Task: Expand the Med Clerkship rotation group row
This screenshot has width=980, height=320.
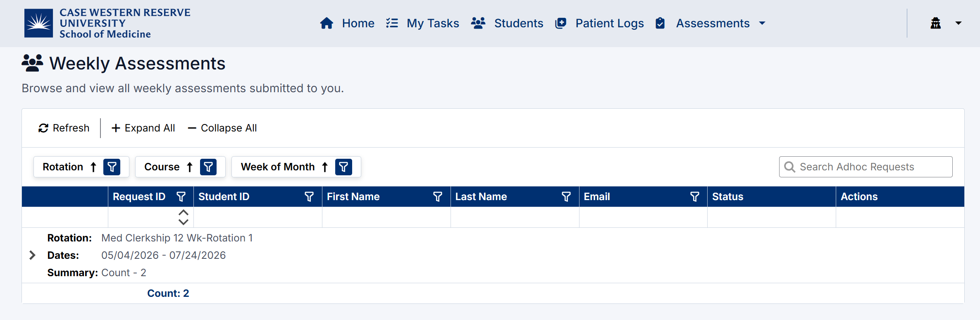Action: [x=32, y=255]
